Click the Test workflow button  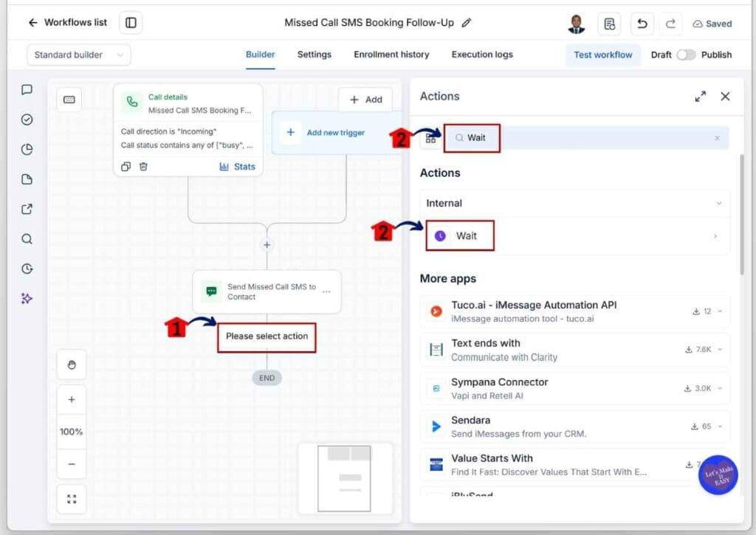(x=602, y=55)
